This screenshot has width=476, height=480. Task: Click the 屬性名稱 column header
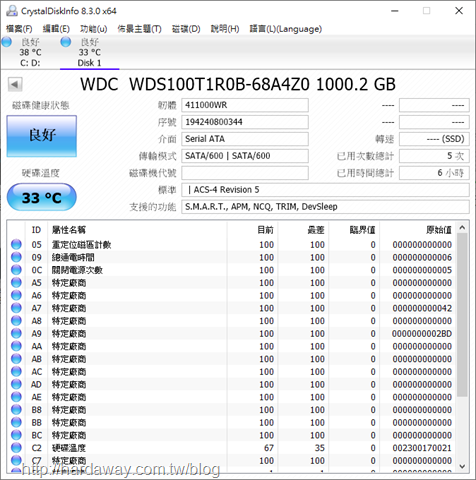pyautogui.click(x=137, y=230)
